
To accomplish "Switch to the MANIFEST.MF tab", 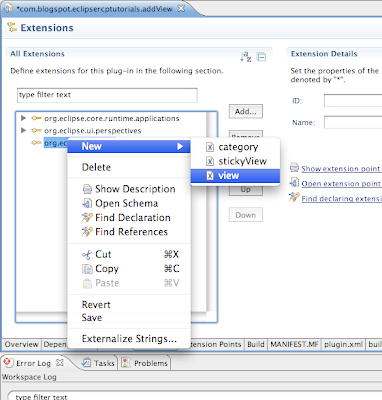I will (294, 344).
